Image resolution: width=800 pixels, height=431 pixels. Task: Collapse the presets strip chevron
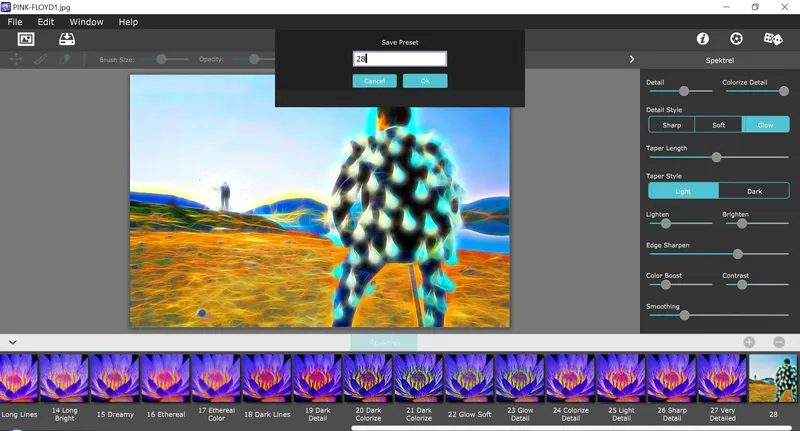13,342
